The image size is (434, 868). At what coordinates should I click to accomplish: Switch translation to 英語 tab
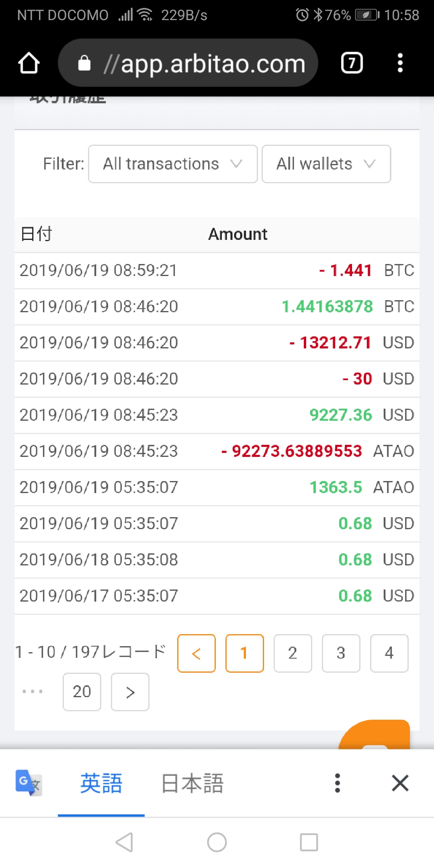click(x=101, y=783)
